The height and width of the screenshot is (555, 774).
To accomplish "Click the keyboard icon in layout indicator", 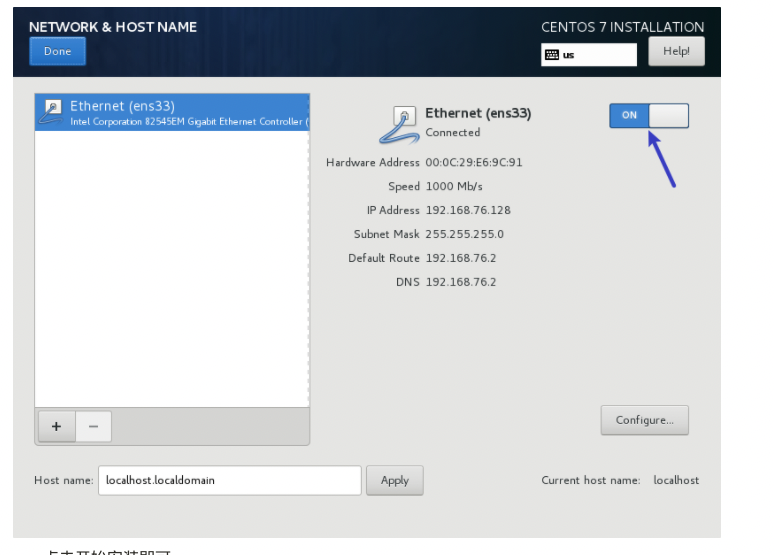I will [551, 55].
